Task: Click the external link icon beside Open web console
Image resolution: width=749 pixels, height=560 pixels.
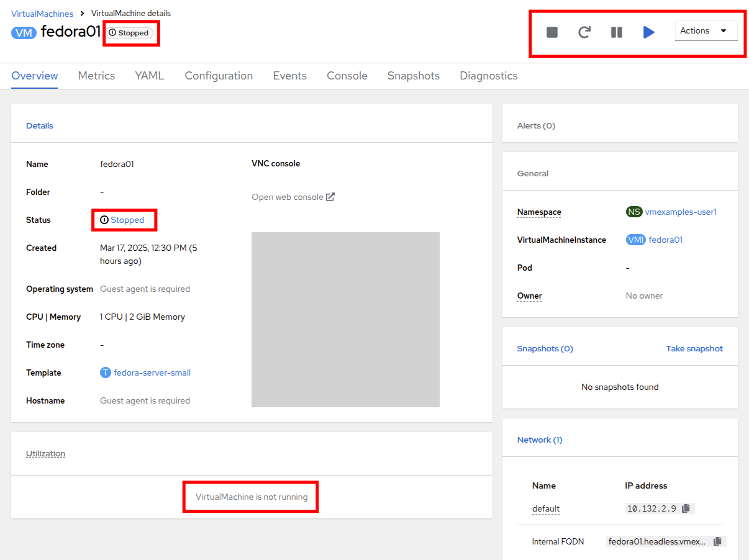Action: (330, 197)
